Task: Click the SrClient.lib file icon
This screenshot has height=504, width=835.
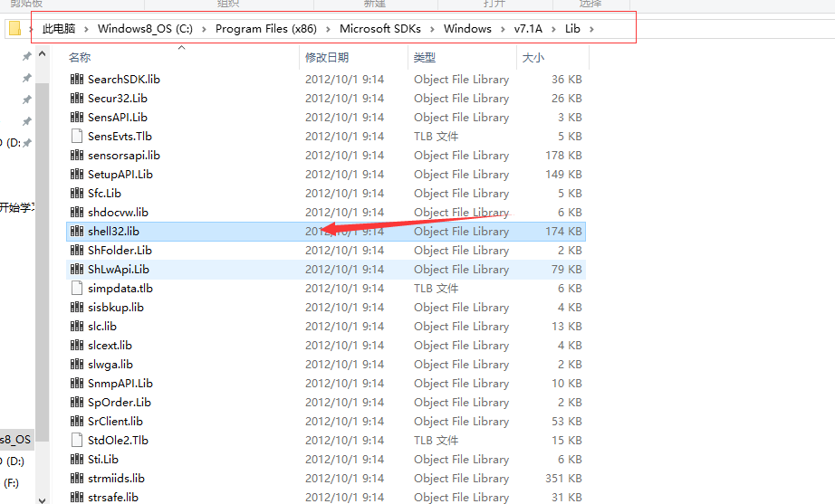Action: point(77,421)
